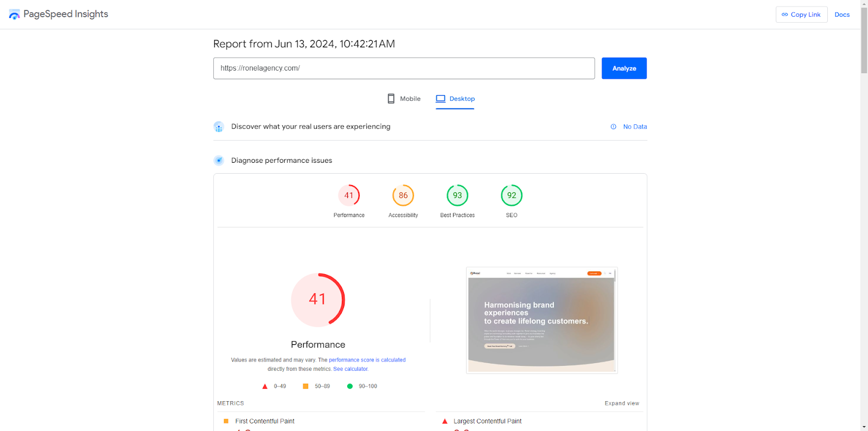
Task: Click the website screenshot thumbnail
Action: click(x=541, y=320)
